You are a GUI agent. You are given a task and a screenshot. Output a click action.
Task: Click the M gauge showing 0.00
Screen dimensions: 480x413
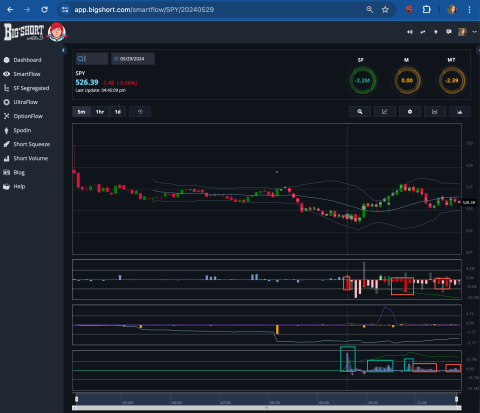click(x=407, y=80)
